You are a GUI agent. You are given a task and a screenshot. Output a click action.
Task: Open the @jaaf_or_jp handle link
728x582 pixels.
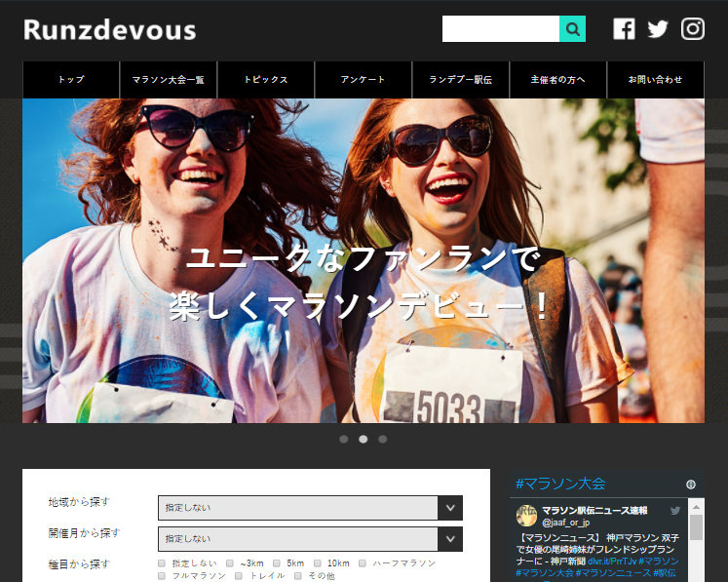[x=565, y=523]
